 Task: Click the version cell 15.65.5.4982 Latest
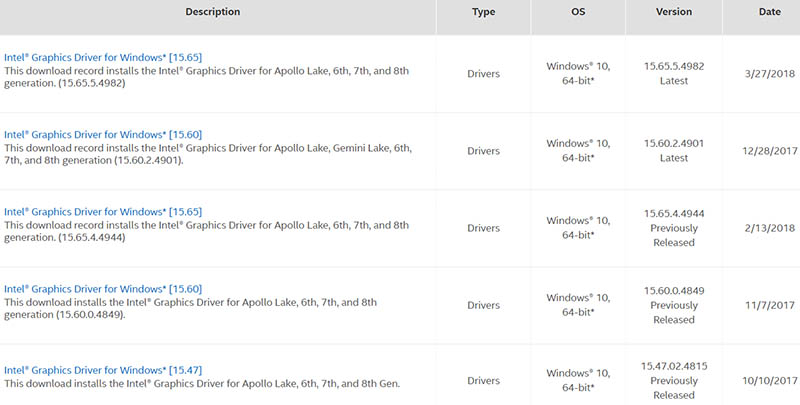(673, 73)
